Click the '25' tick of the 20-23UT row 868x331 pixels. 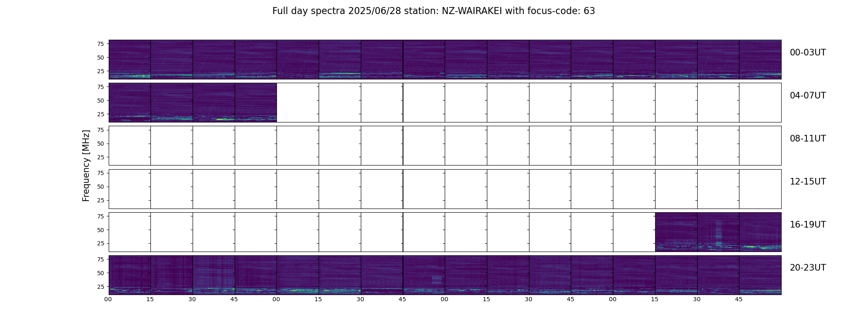click(x=100, y=287)
